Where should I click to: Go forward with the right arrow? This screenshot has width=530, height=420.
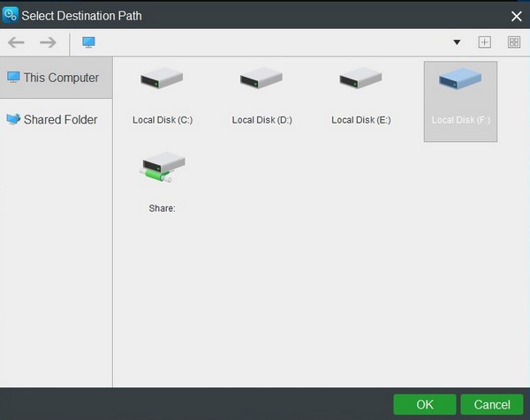tap(48, 42)
